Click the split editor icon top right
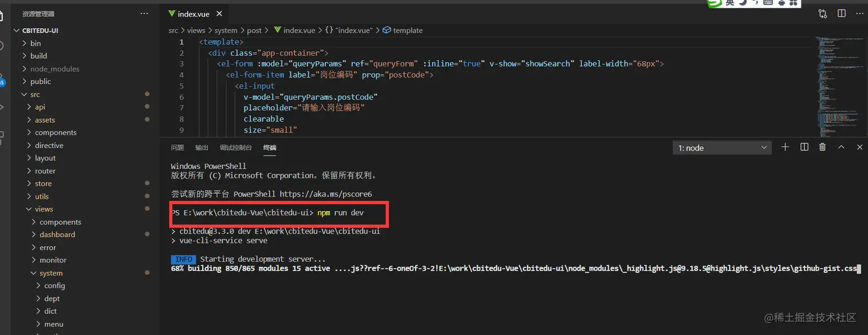868x335 pixels. tap(842, 13)
